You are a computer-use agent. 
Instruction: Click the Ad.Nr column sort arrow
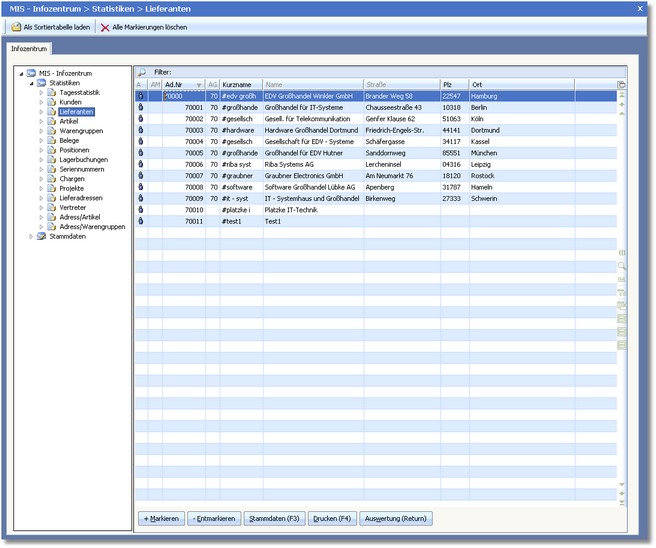tap(199, 85)
